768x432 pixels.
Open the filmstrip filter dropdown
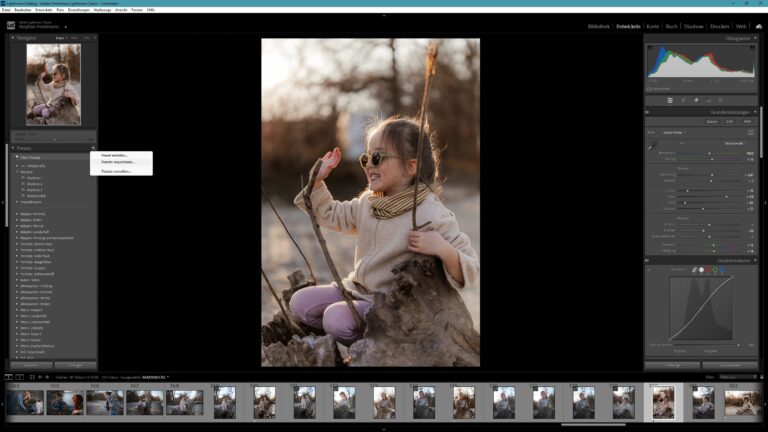[x=738, y=377]
